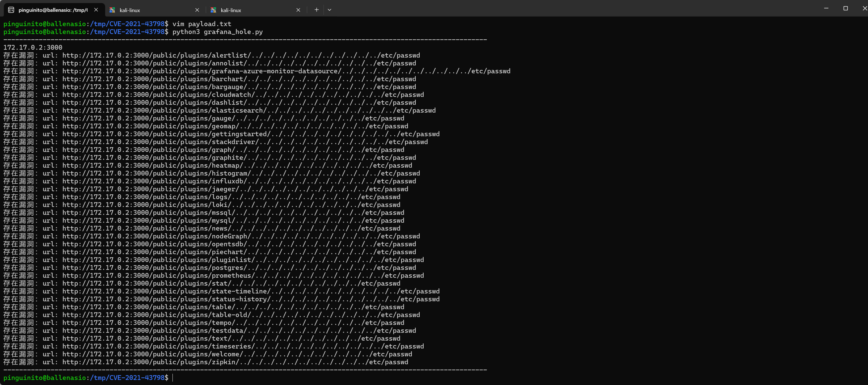Click the loki plugin URL line

coord(202,204)
